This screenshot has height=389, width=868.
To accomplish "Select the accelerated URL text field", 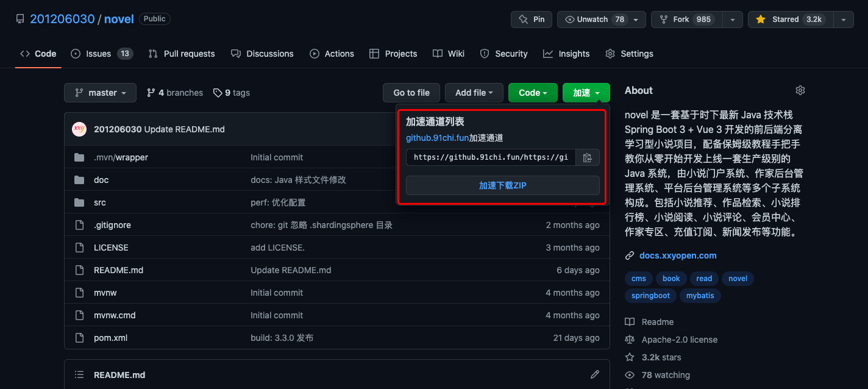I will point(491,157).
